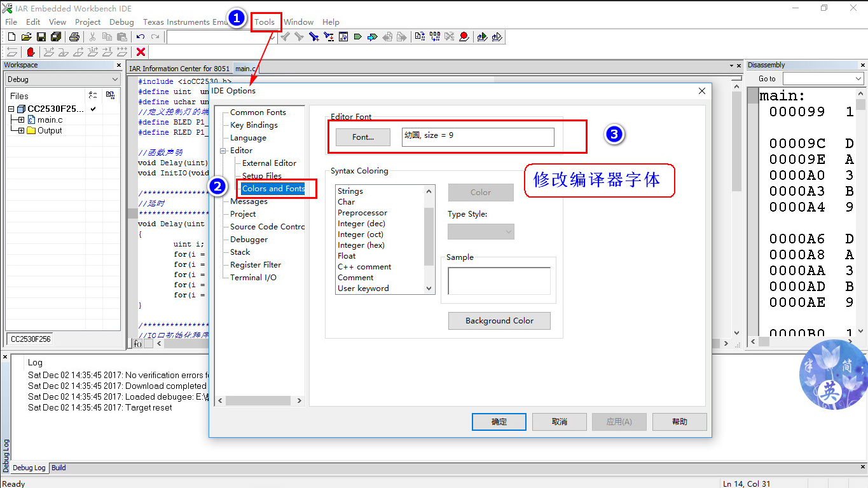This screenshot has width=868, height=488.
Task: Click the Font button in Editor Font section
Action: [x=362, y=137]
